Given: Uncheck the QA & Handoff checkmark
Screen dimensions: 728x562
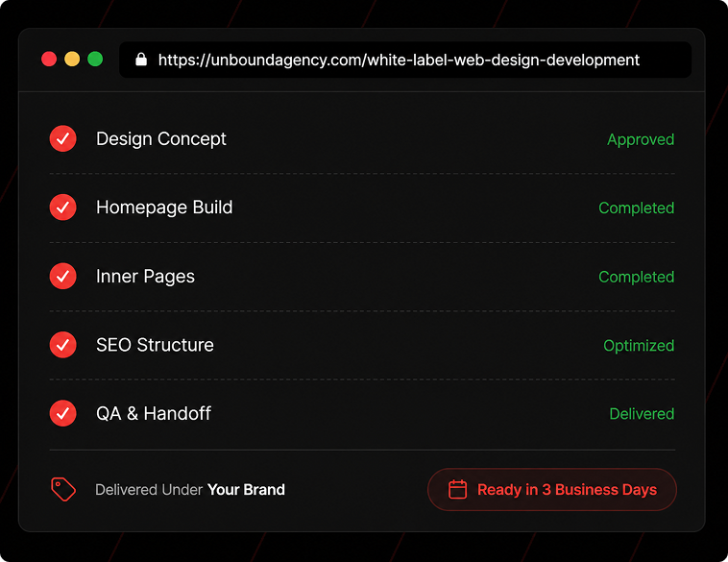Looking at the screenshot, I should click(63, 413).
